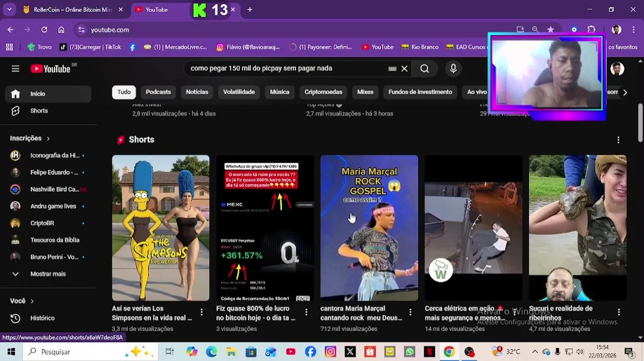Open Histórico in the sidebar
644x361 pixels.
click(49, 318)
